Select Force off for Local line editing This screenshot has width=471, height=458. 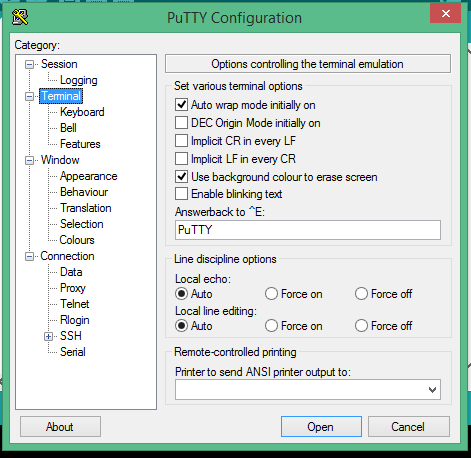pos(361,325)
